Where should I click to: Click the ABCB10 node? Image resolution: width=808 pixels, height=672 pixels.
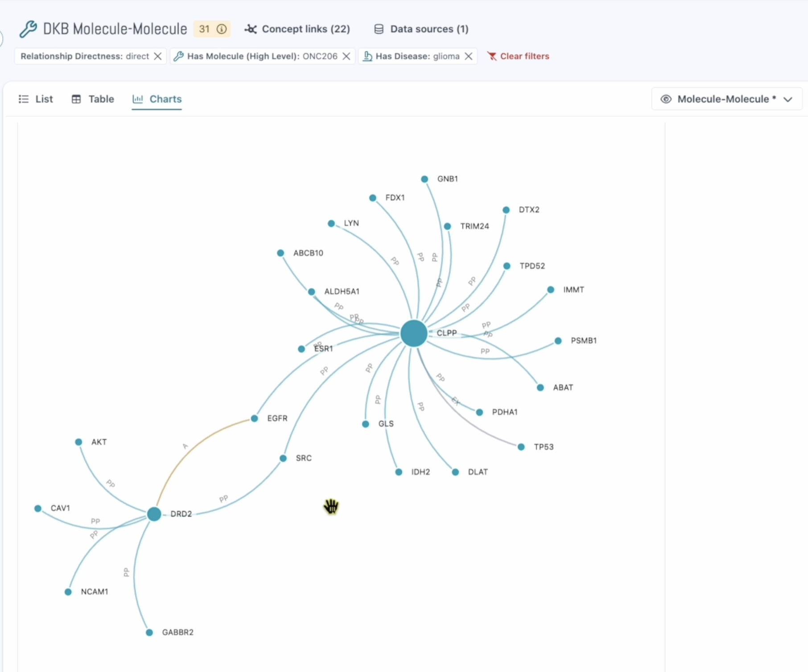[280, 253]
